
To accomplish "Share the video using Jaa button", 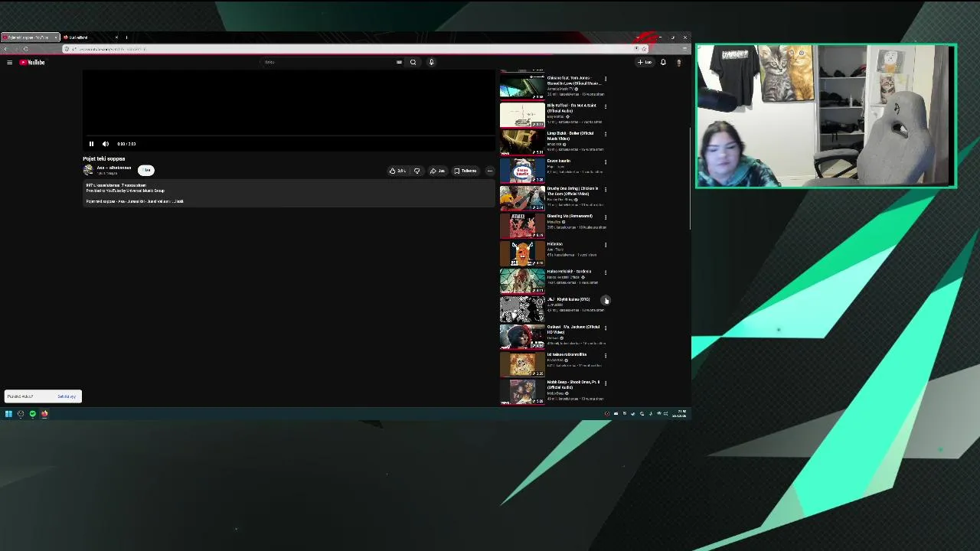I will point(437,171).
